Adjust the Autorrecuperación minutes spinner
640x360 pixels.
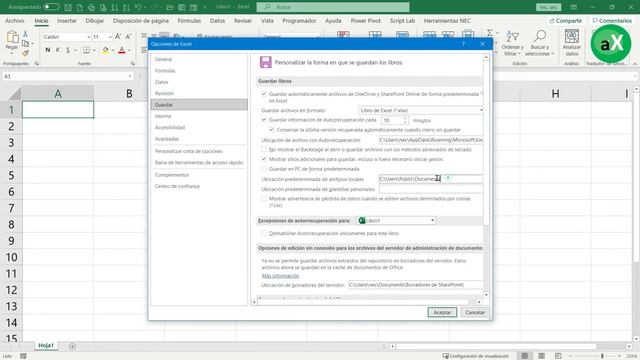tap(405, 120)
